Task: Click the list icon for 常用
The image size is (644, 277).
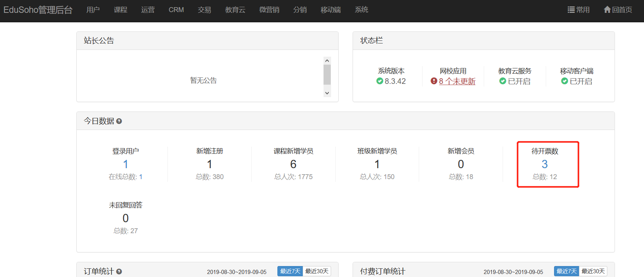Action: 571,10
